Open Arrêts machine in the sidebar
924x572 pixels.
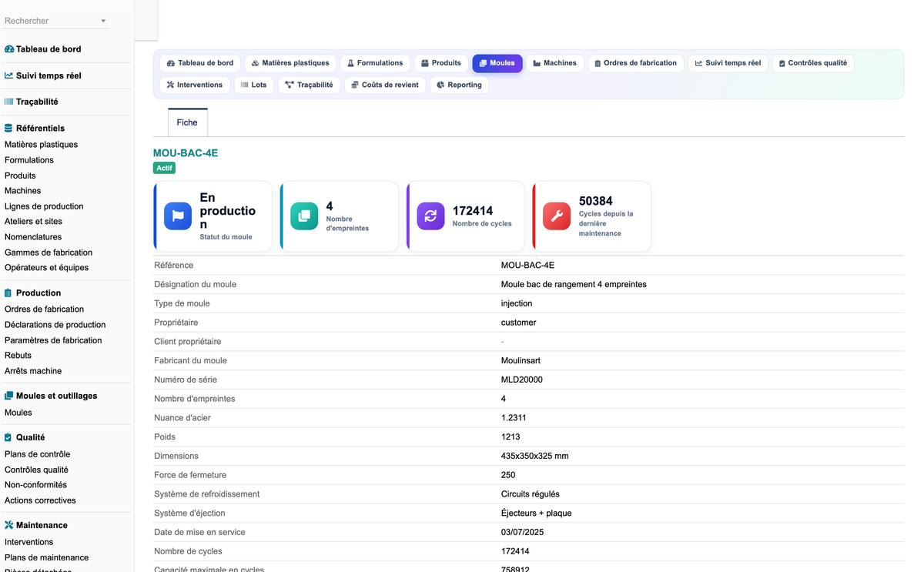click(33, 371)
